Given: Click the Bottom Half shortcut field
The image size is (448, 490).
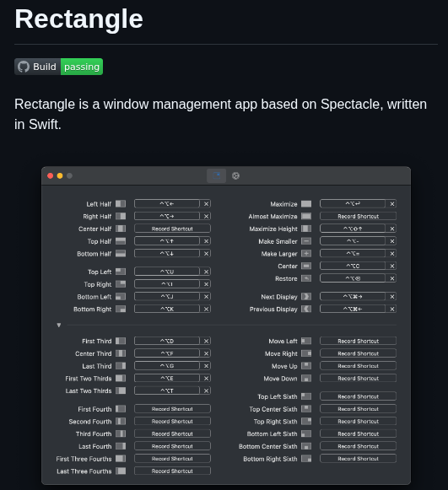Looking at the screenshot, I should tap(167, 254).
